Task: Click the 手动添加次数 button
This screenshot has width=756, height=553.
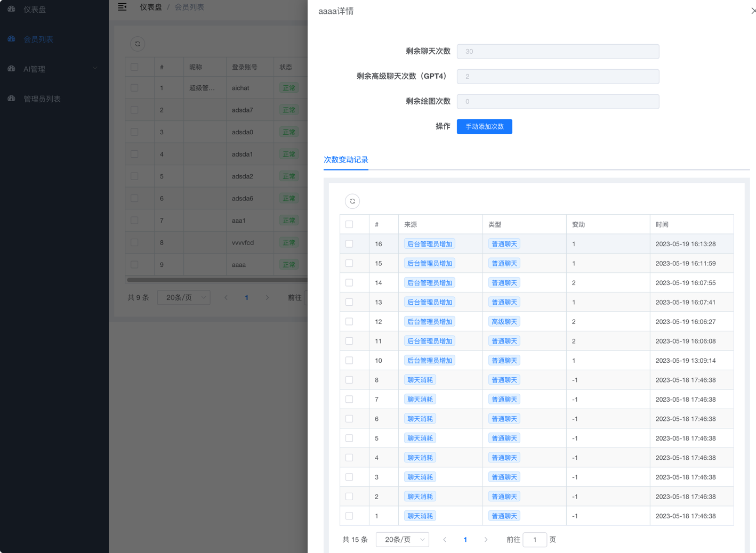Action: click(485, 127)
